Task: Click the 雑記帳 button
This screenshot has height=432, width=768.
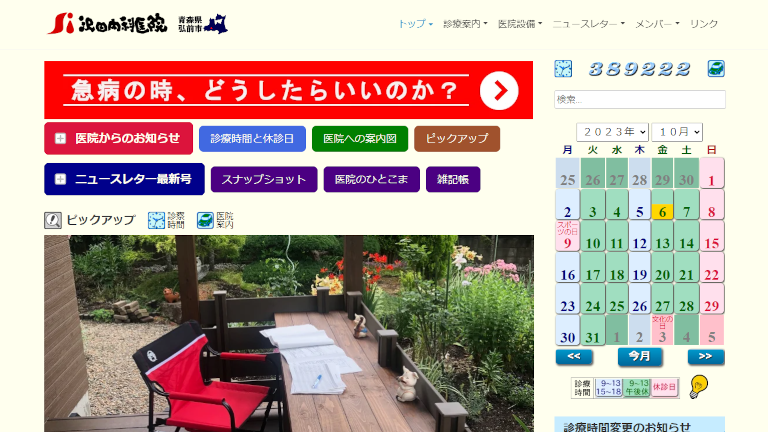Action: 453,179
